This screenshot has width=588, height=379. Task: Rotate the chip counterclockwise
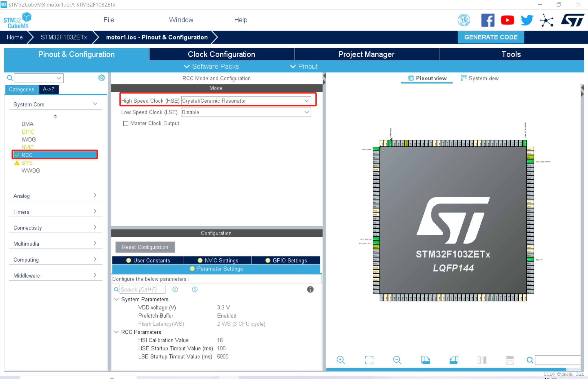[454, 360]
